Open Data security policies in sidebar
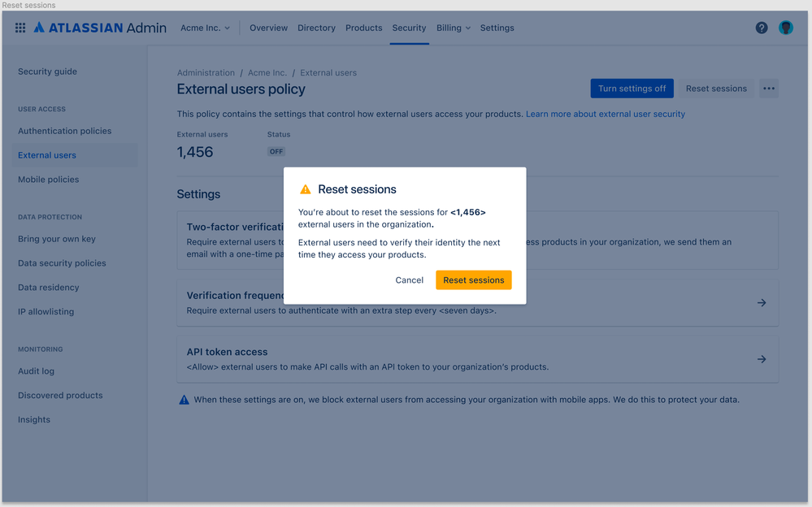This screenshot has height=507, width=812. pos(62,263)
